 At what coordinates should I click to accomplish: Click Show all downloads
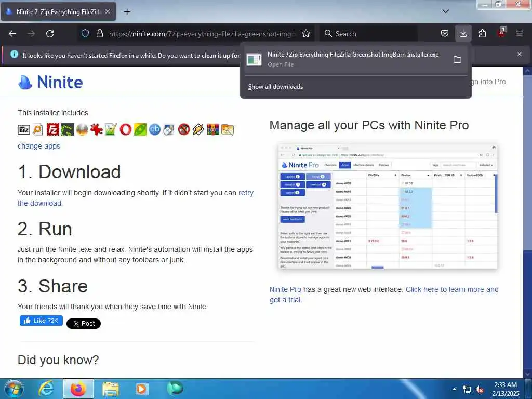[x=275, y=87]
